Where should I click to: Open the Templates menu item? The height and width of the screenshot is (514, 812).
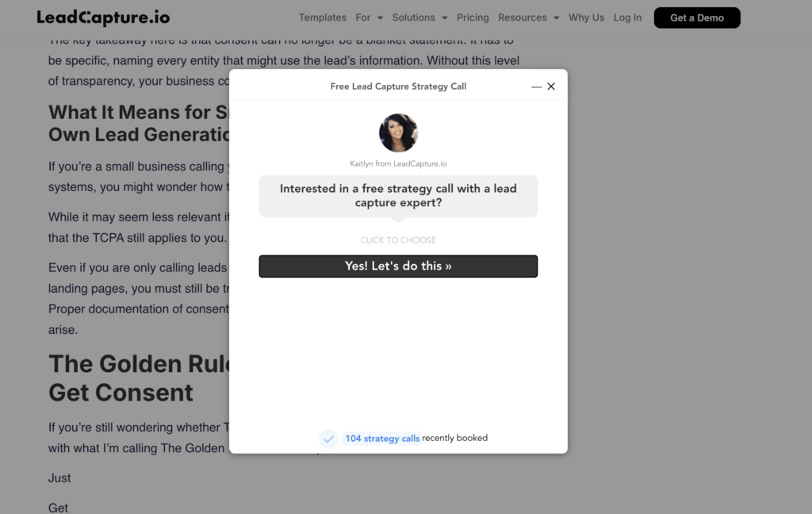coord(323,17)
